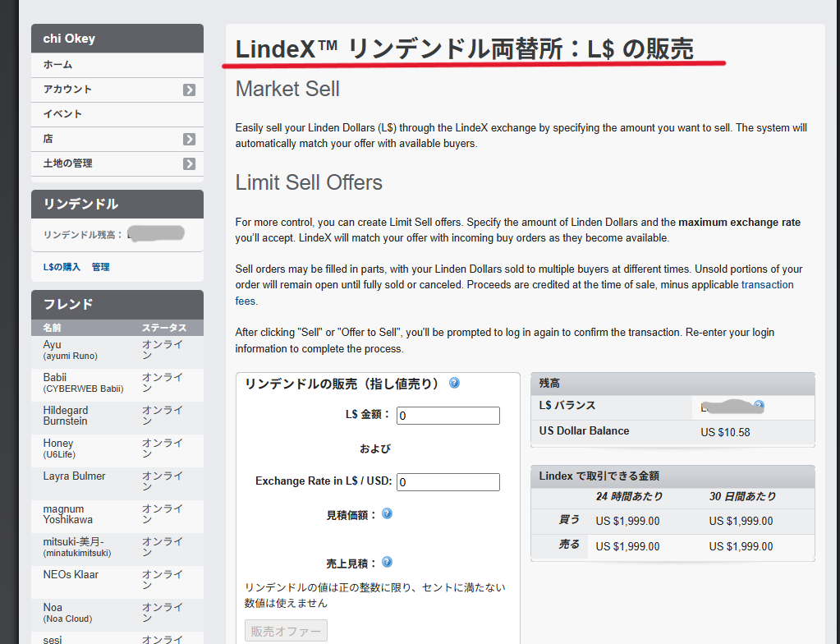Click the 土地の管理 menu item
This screenshot has width=840, height=644.
click(x=68, y=163)
